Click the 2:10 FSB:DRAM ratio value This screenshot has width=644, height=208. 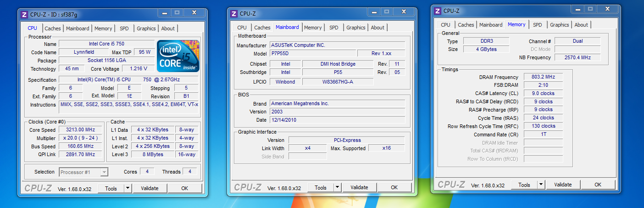click(543, 85)
